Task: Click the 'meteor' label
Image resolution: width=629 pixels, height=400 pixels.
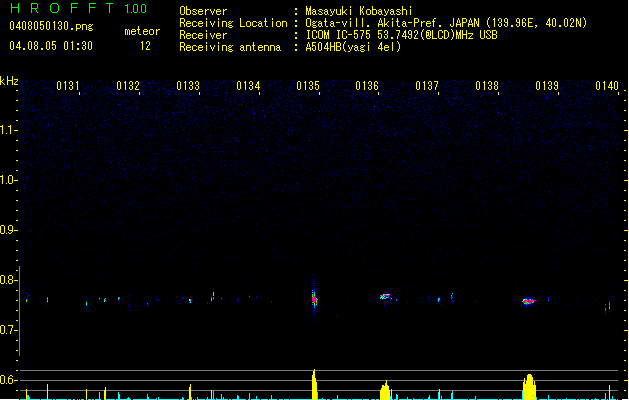Action: point(142,31)
